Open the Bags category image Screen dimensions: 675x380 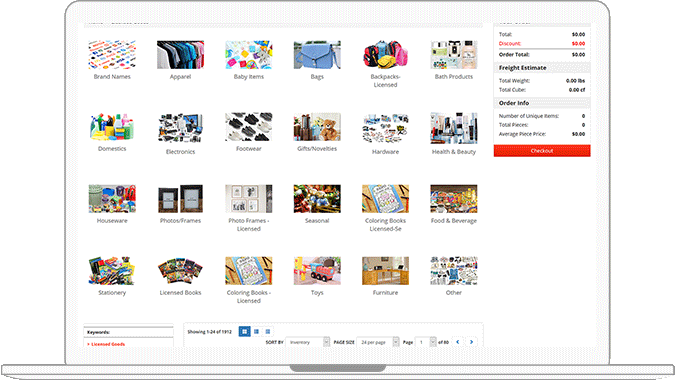[x=317, y=55]
